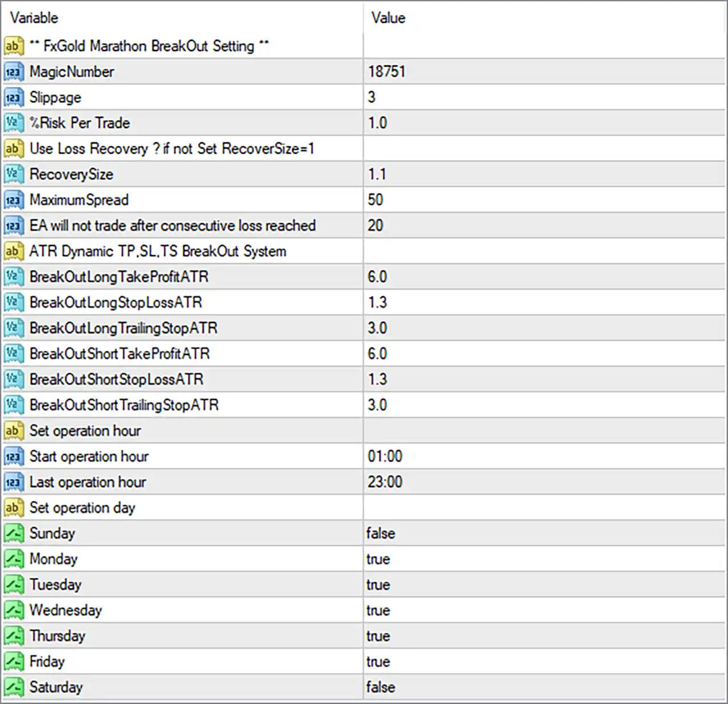Click the string icon beside Set operation hour
The width and height of the screenshot is (728, 704).
click(x=14, y=430)
